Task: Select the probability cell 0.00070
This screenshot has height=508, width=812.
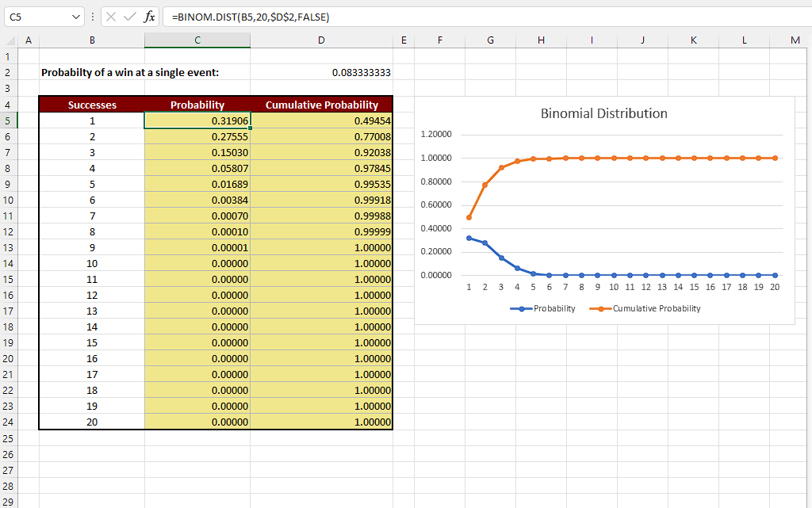Action: 197,216
